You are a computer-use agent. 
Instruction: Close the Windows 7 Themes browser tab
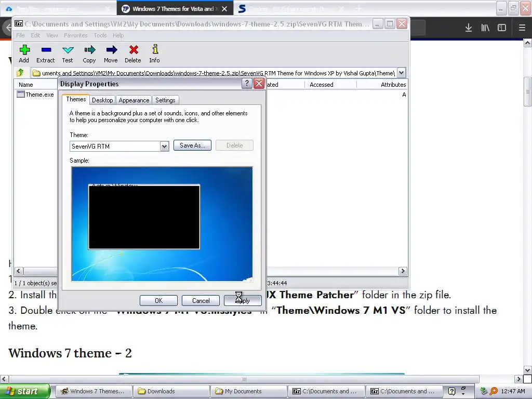click(224, 9)
